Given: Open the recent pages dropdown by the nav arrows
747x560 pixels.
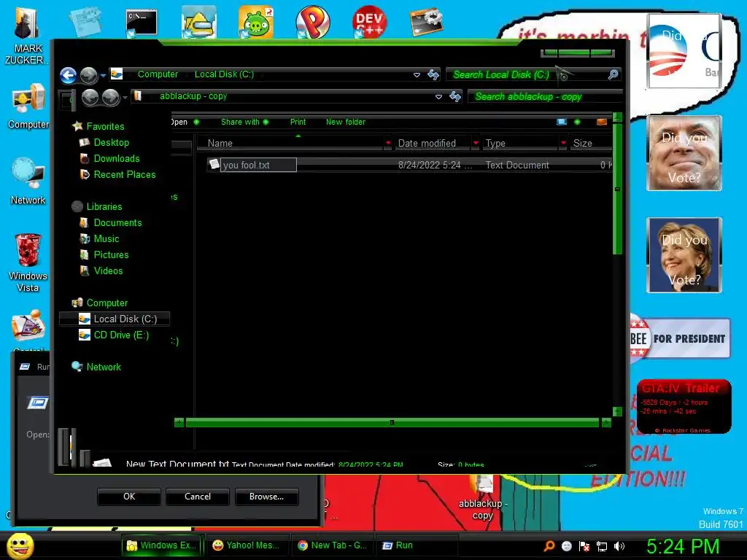Looking at the screenshot, I should click(103, 75).
